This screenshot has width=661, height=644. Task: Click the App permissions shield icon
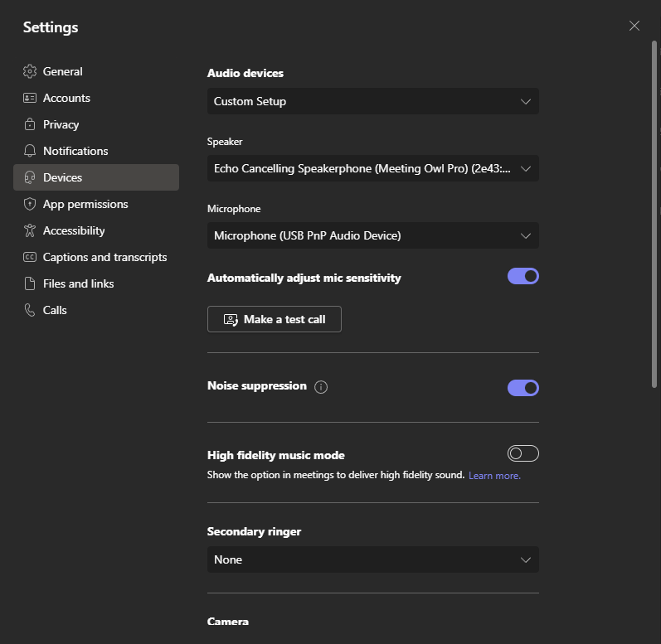point(30,204)
